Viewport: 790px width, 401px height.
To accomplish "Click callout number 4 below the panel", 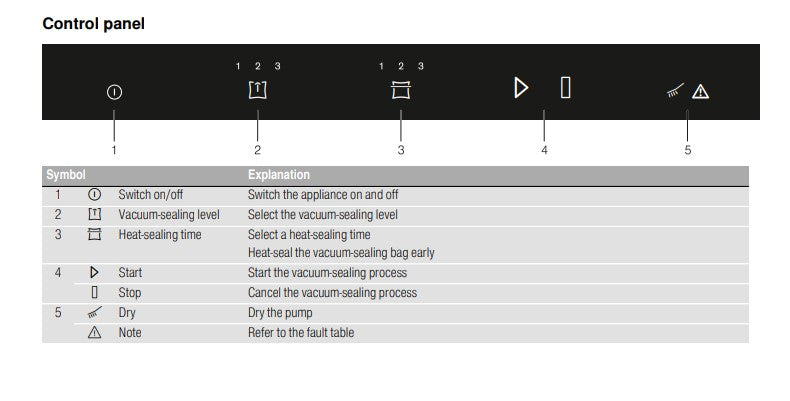I will (x=544, y=150).
